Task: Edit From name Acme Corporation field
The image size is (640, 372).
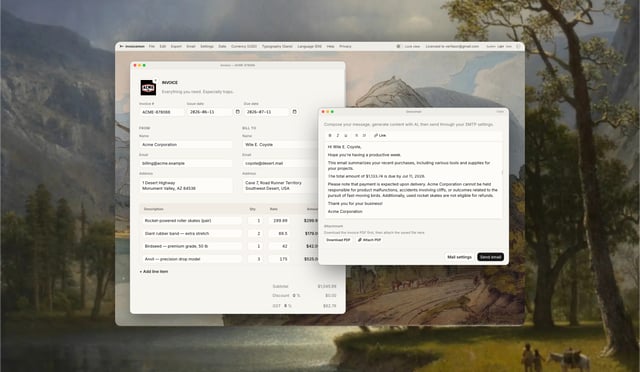Action: click(186, 145)
